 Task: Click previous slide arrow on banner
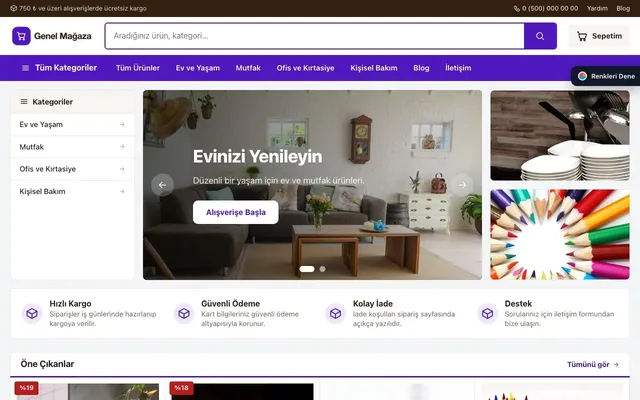tap(162, 185)
